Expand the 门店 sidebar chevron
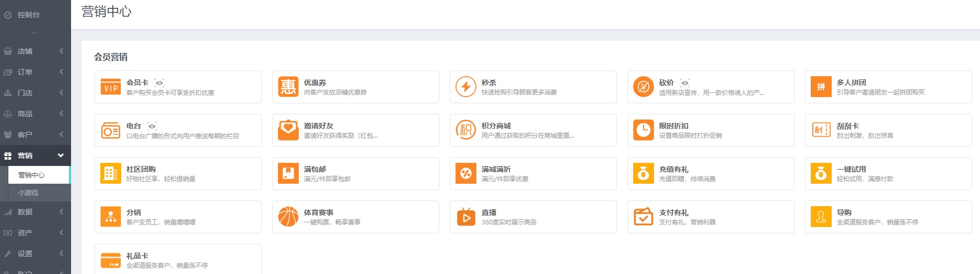The image size is (980, 274). point(62,93)
